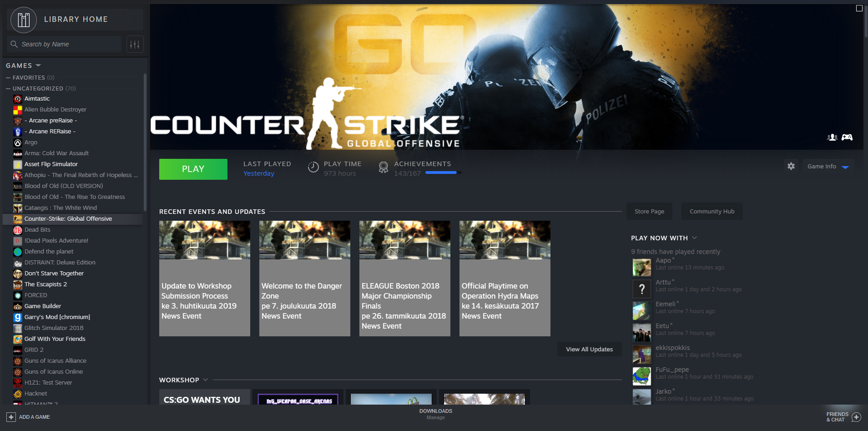Click Eetu's friend avatar

tap(642, 333)
